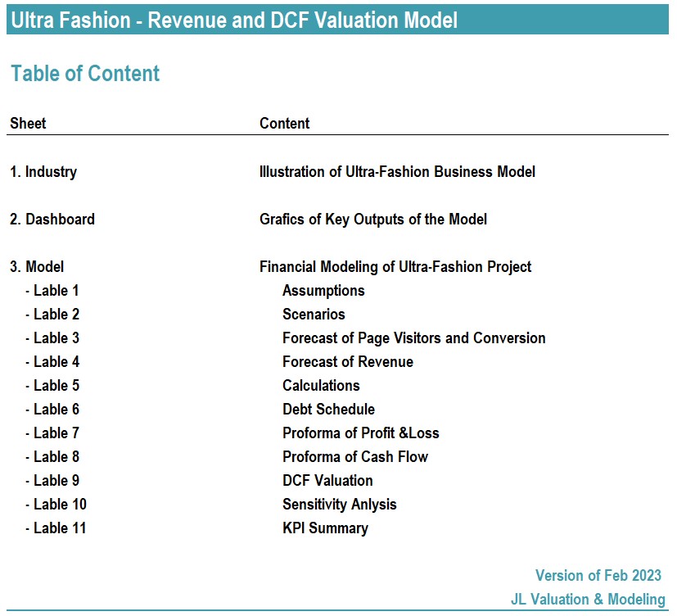Click the 'Forecast of Revenue' description
Screen dimensions: 677x616
coord(348,361)
